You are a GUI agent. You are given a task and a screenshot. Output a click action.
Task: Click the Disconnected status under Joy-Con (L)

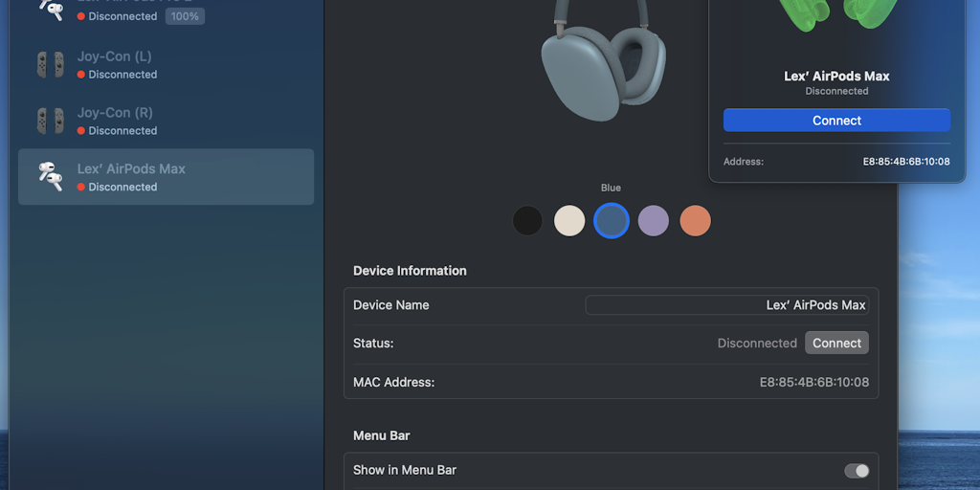(x=117, y=75)
